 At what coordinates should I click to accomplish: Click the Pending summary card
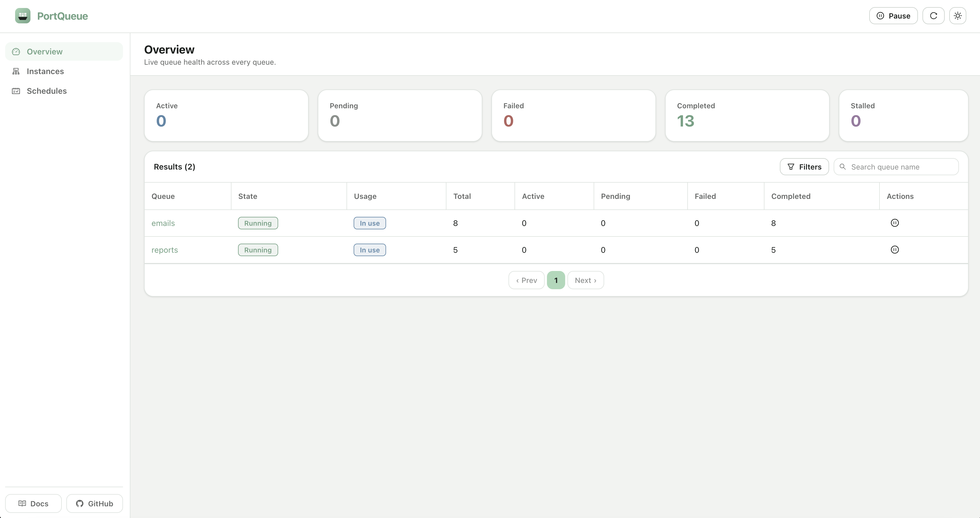coord(400,116)
